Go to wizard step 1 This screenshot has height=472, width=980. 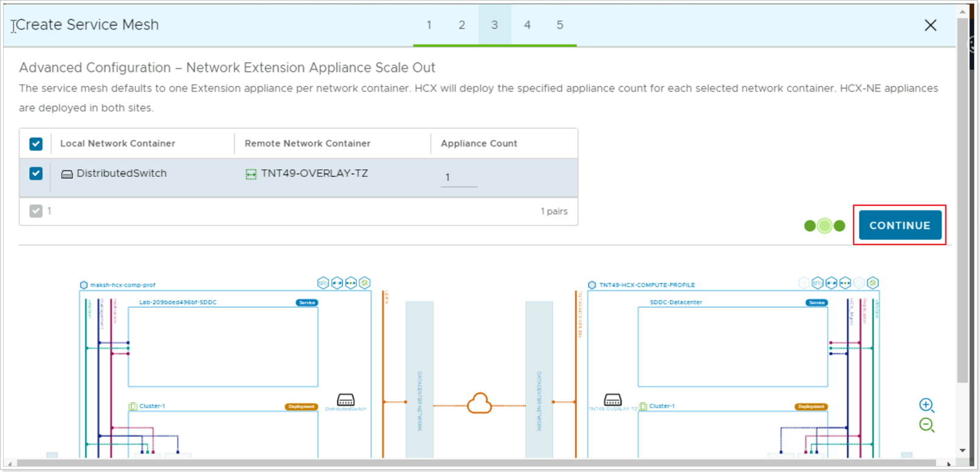click(429, 25)
